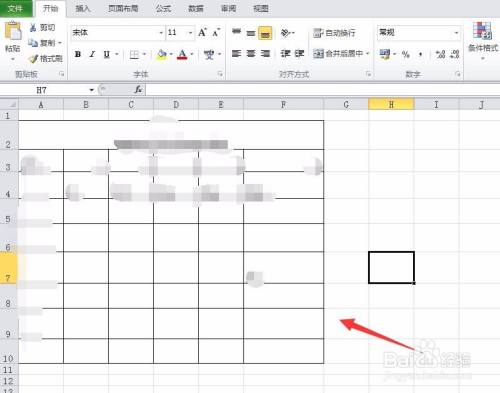
Task: Click the Decrease Font Size icon
Action: (x=216, y=33)
